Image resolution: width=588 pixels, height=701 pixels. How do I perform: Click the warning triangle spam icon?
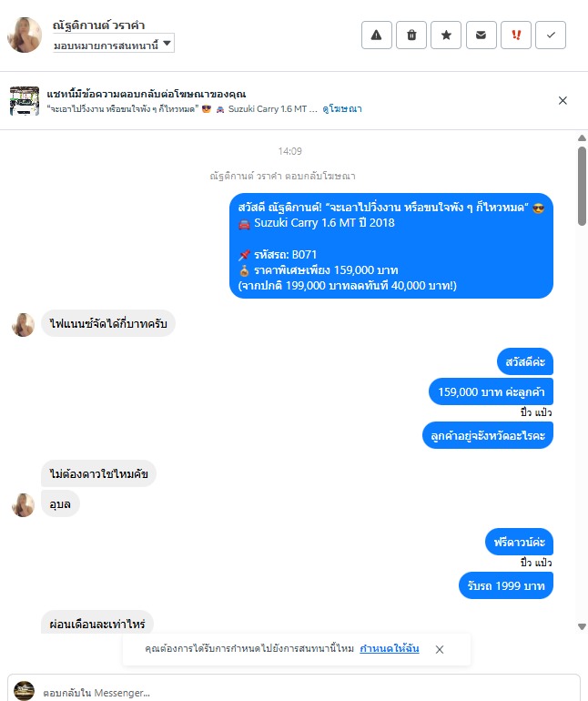pyautogui.click(x=377, y=35)
